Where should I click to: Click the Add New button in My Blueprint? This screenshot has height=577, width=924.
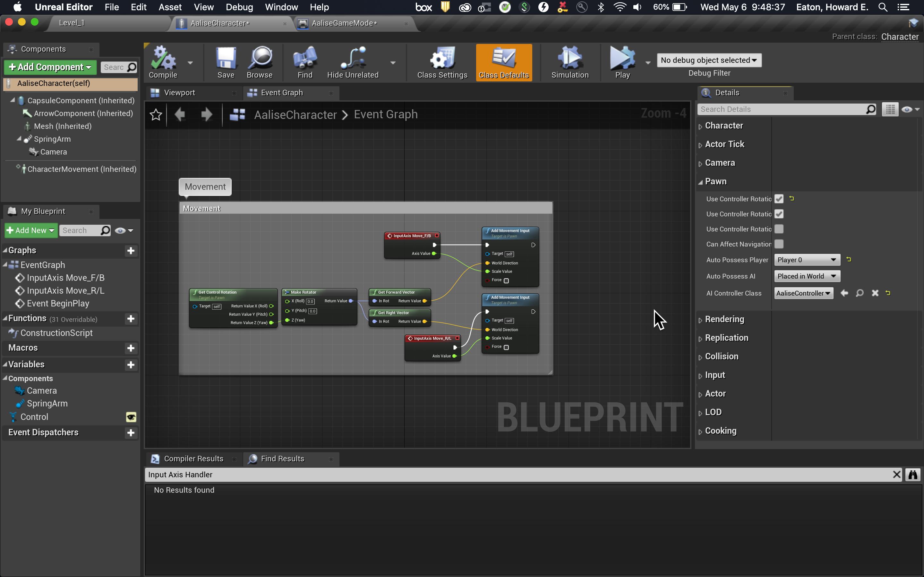(31, 230)
